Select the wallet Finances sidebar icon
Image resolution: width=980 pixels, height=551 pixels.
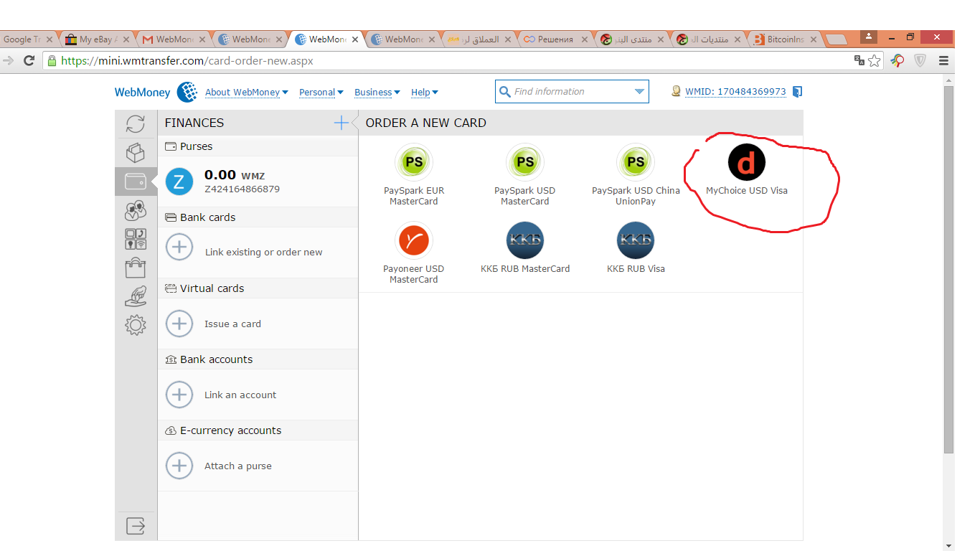(136, 182)
